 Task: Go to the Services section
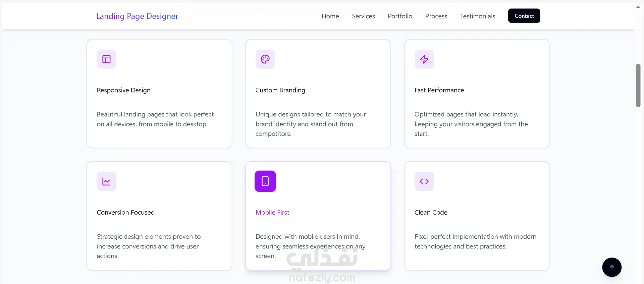tap(363, 16)
